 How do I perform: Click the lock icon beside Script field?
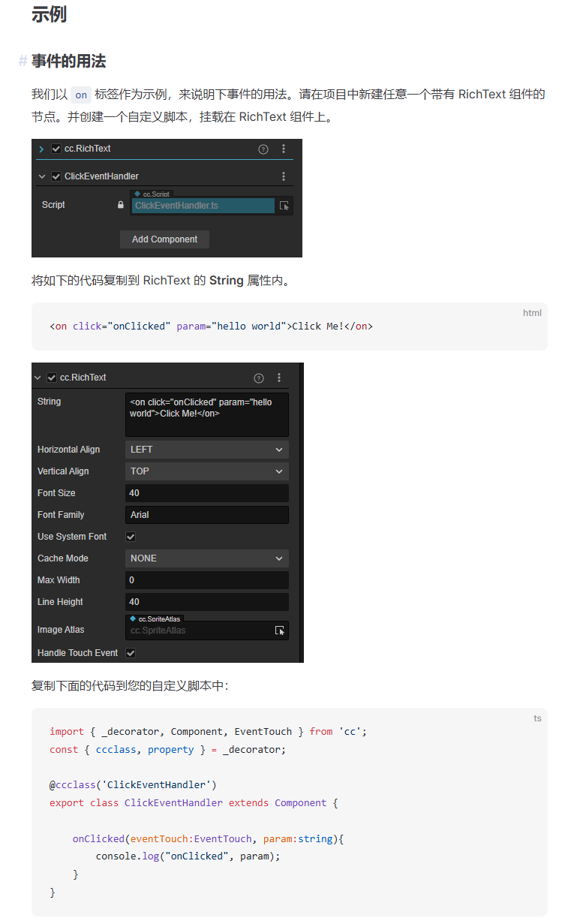(x=121, y=205)
